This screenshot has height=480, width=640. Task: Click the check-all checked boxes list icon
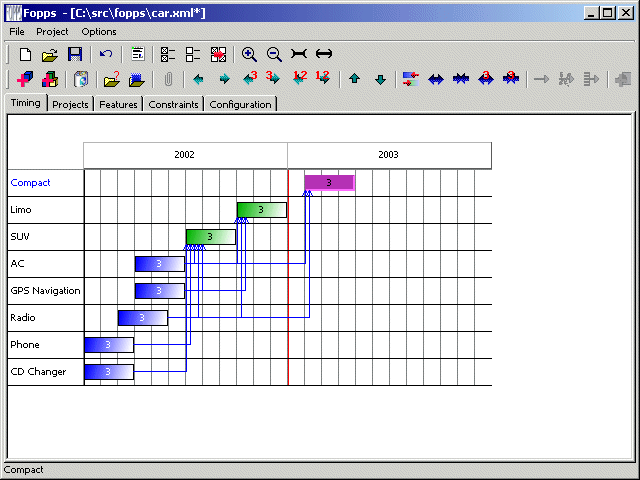pyautogui.click(x=168, y=54)
